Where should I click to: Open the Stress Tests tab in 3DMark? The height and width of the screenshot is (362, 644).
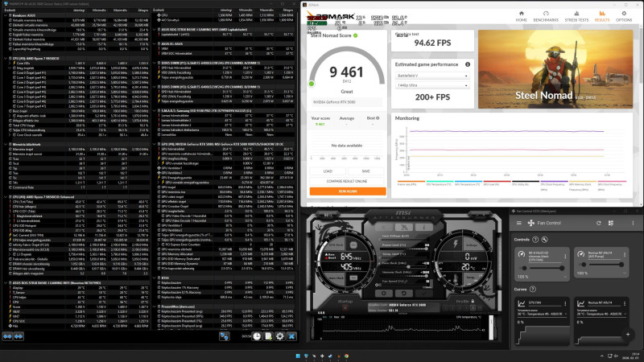576,16
